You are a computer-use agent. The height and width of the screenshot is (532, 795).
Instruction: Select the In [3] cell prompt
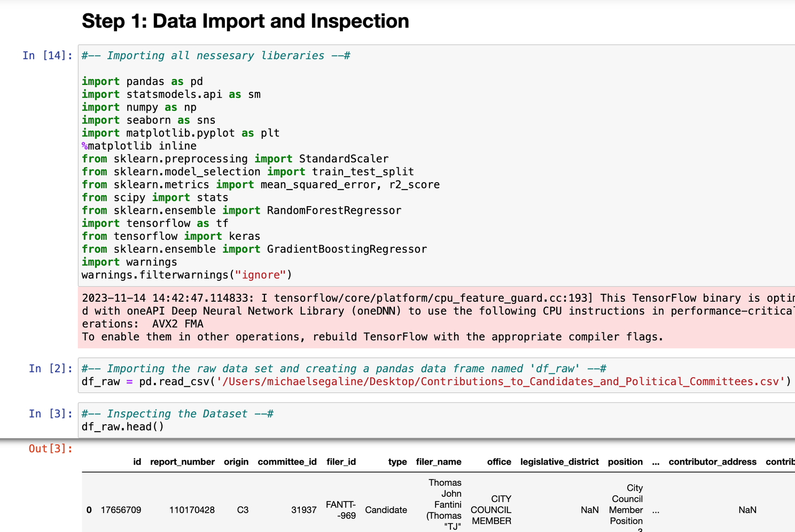pos(51,414)
